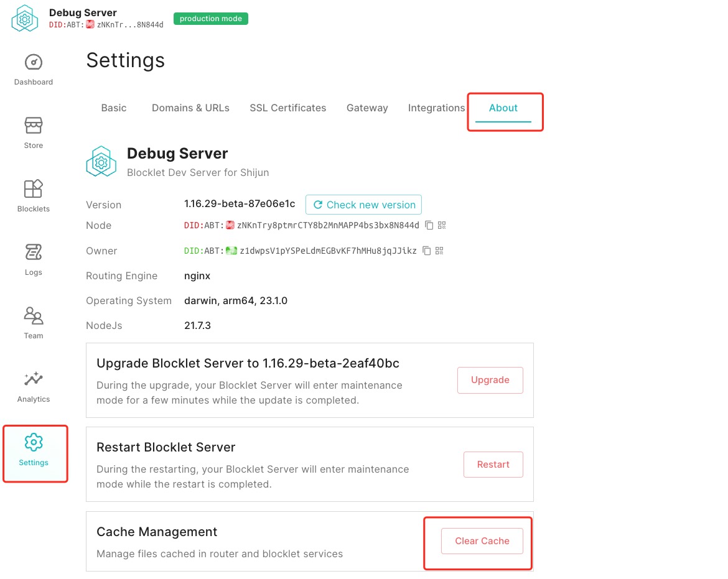Open the Domains & URLs tab
Viewport: 728px width, 579px height.
(190, 108)
